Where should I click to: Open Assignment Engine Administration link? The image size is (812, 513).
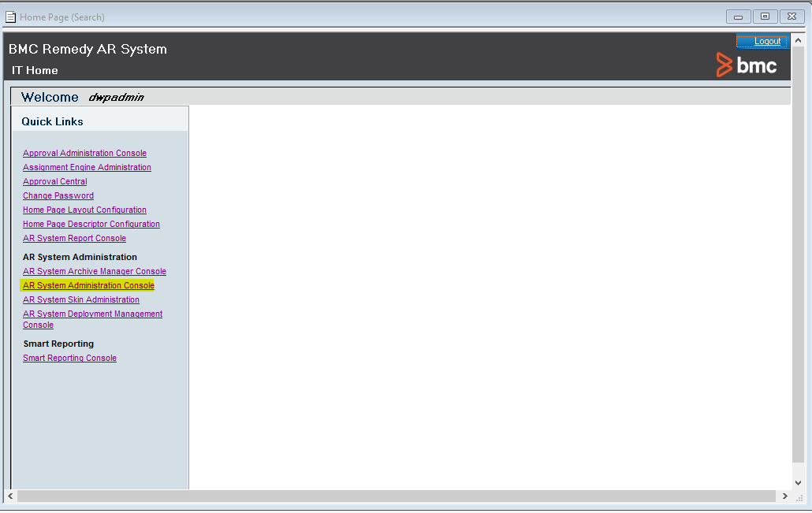pos(87,167)
